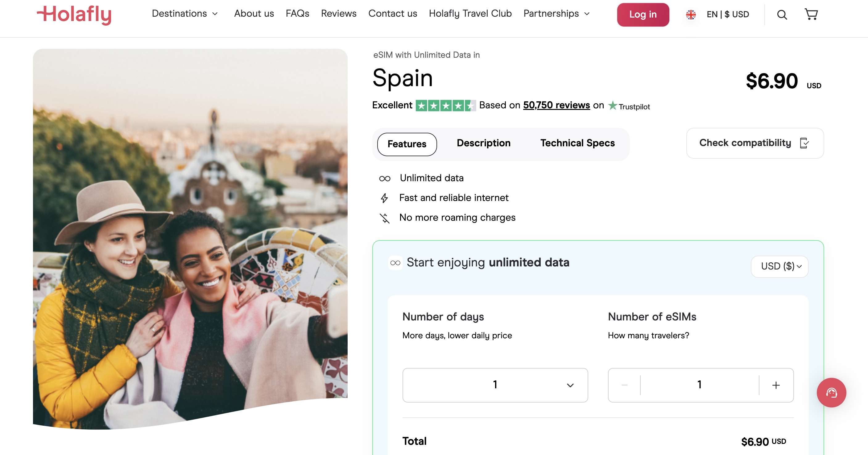Click the minus icon to reduce eSIMs
The height and width of the screenshot is (455, 868).
624,385
